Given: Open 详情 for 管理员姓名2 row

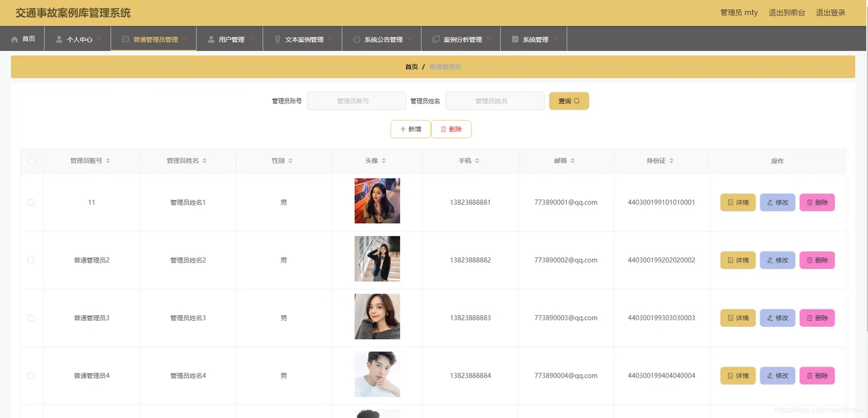Looking at the screenshot, I should point(738,260).
